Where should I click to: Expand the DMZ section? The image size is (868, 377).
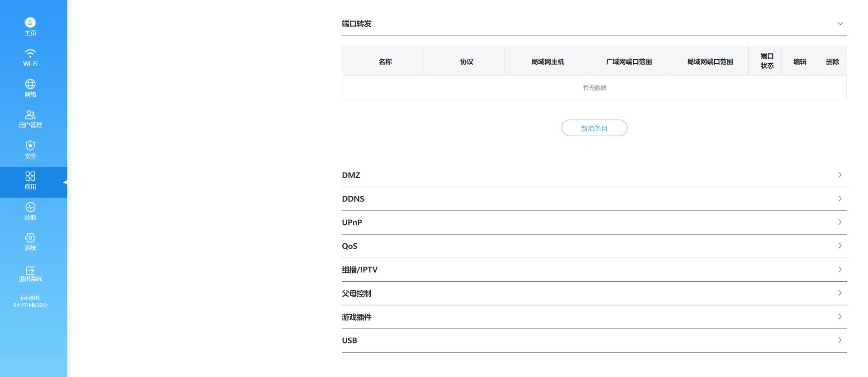pyautogui.click(x=840, y=175)
